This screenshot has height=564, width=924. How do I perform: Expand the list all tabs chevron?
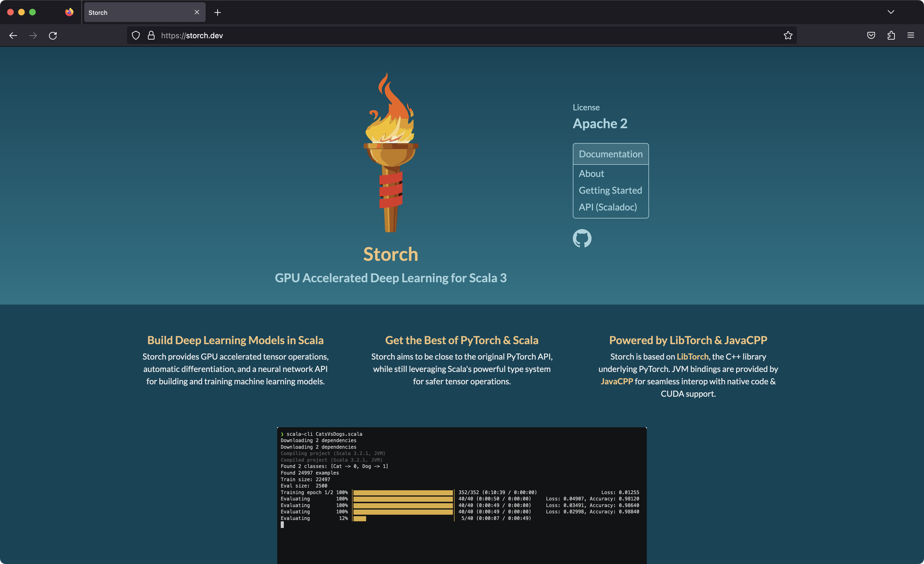[891, 12]
